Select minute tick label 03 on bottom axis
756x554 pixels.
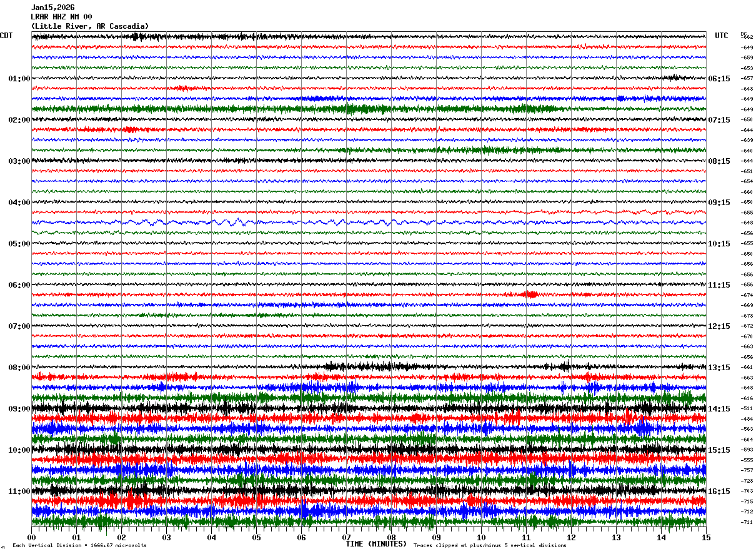167,537
